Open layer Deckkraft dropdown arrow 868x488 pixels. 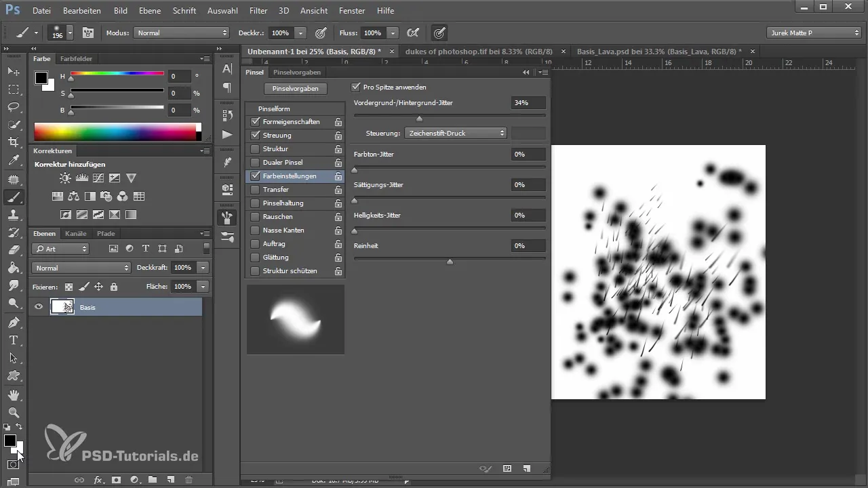pos(203,268)
